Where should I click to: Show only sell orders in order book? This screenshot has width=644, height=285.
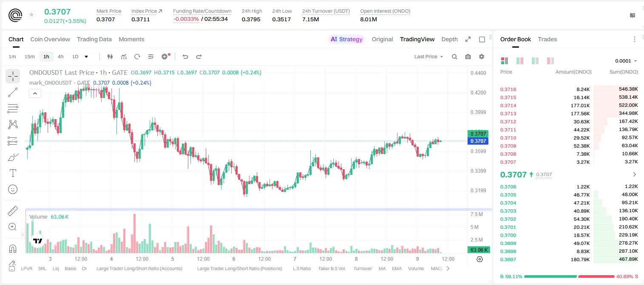tap(550, 61)
